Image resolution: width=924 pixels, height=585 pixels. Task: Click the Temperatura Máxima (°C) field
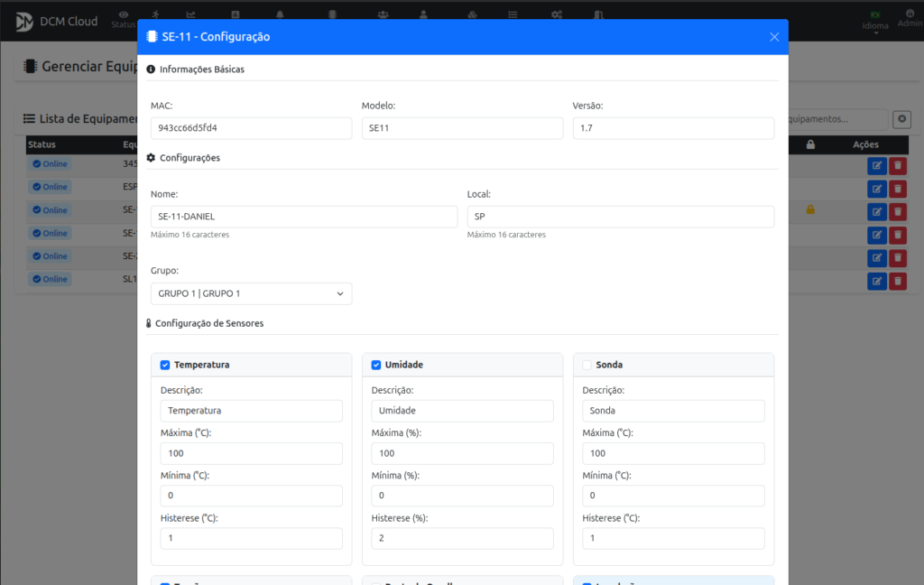[251, 453]
